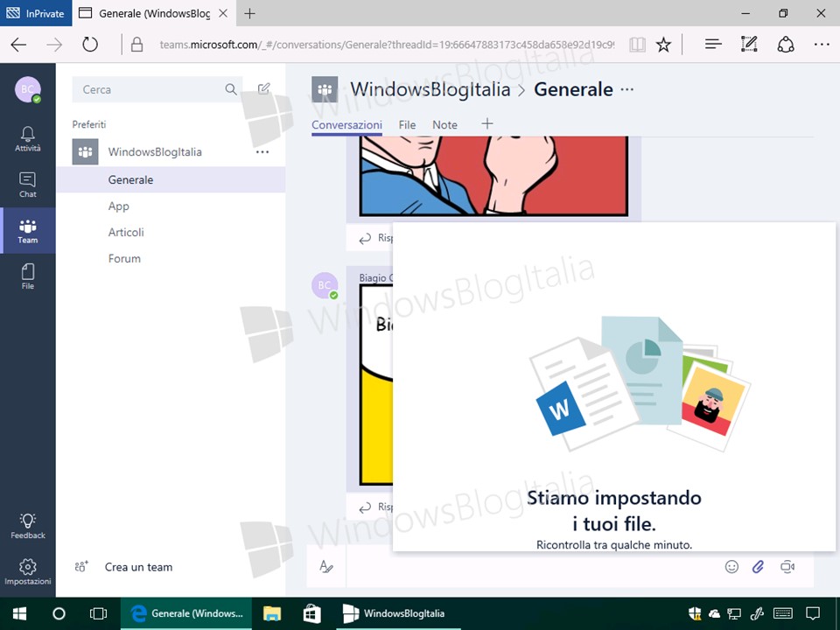Click Crea un team icon

81,567
